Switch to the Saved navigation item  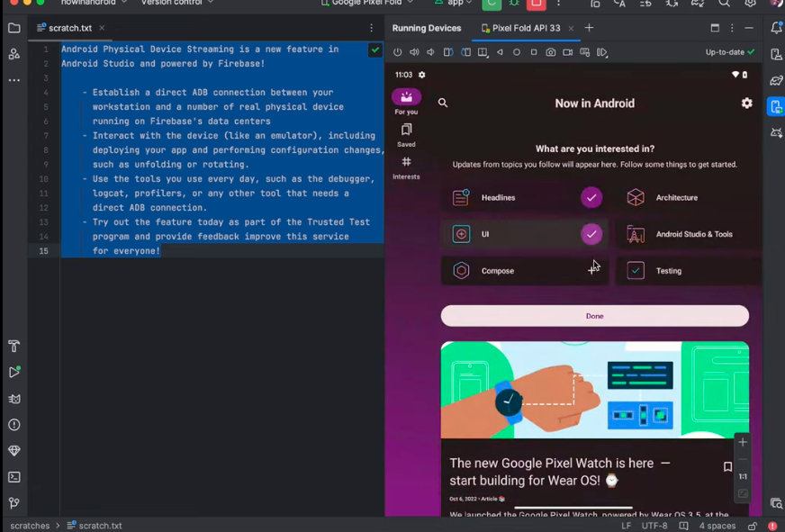coord(406,135)
